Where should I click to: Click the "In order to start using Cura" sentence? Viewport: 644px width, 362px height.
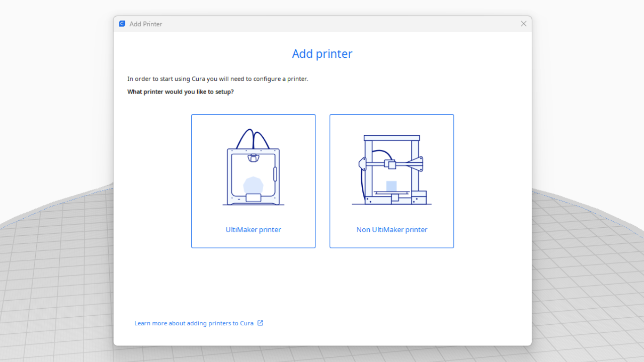217,79
